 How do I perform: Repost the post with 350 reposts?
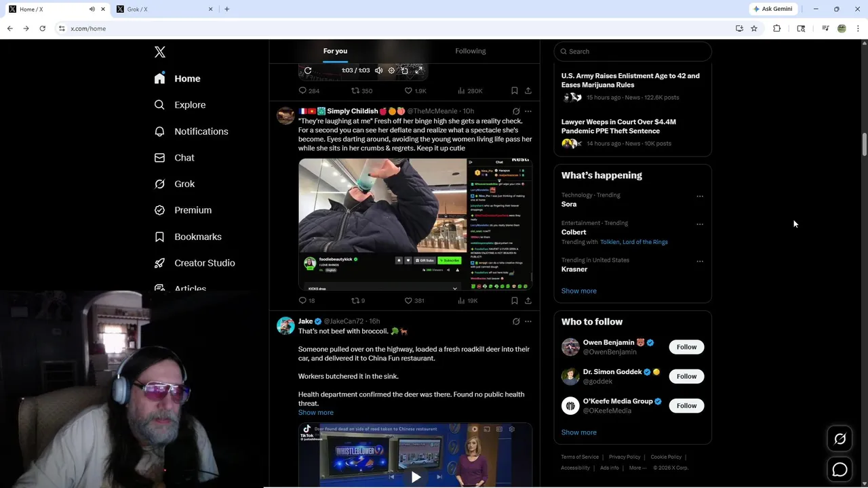[x=361, y=91]
